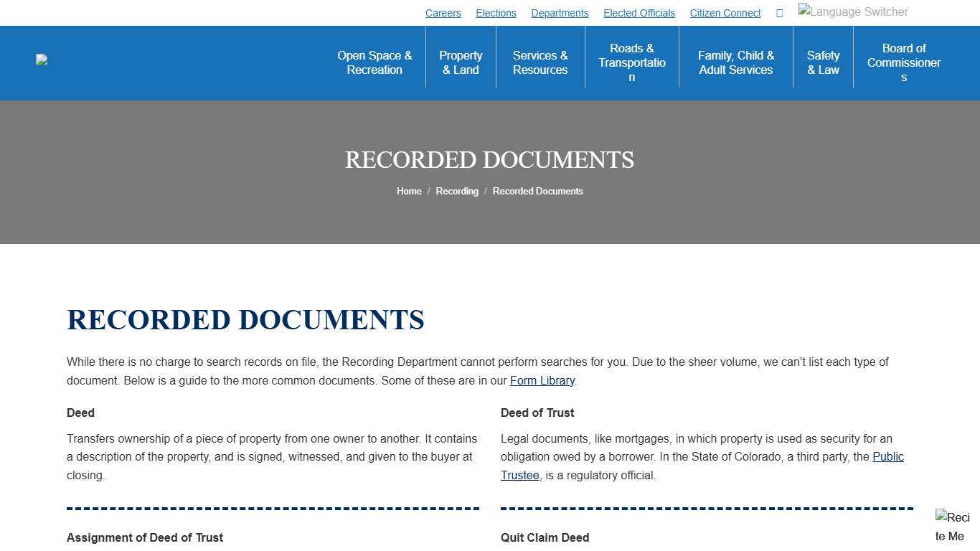Viewport: 980px width, 551px height.
Task: Expand the Board of Commissioners menu
Action: coord(903,62)
